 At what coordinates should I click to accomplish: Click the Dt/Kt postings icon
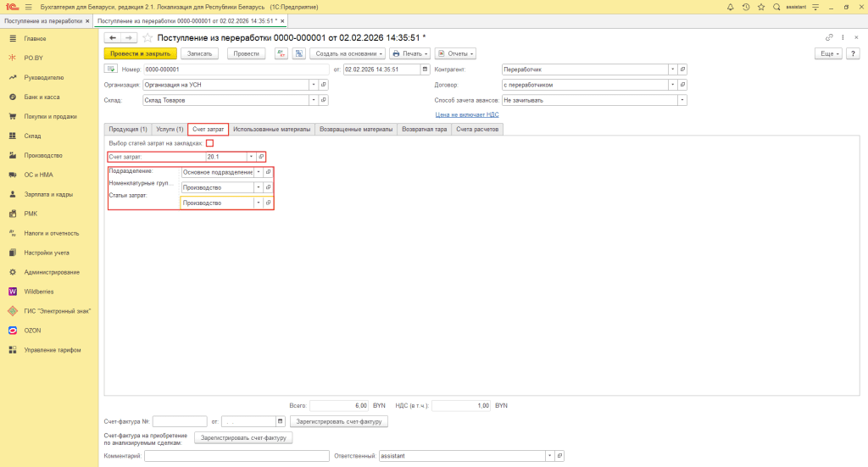(281, 53)
